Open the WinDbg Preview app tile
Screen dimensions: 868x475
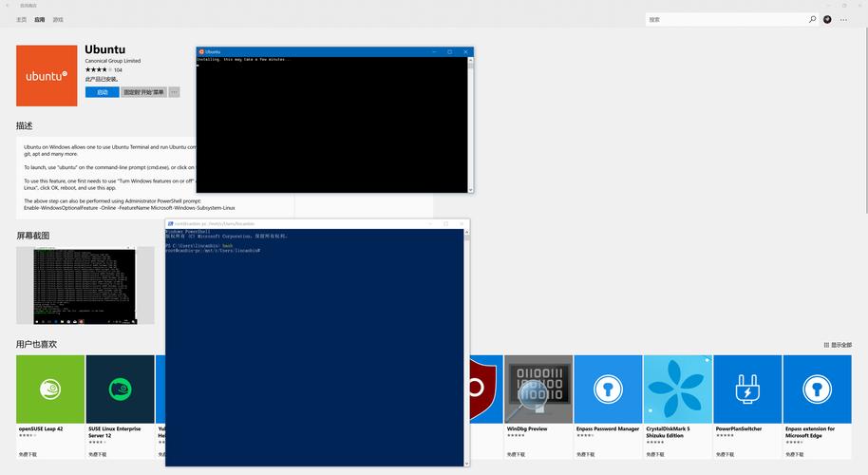(x=538, y=407)
